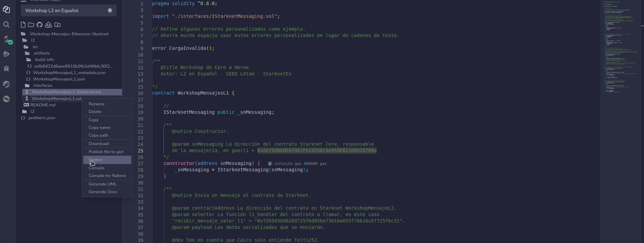Click the import IStarknetMessaging.sol line
644x243 pixels.
(216, 16)
